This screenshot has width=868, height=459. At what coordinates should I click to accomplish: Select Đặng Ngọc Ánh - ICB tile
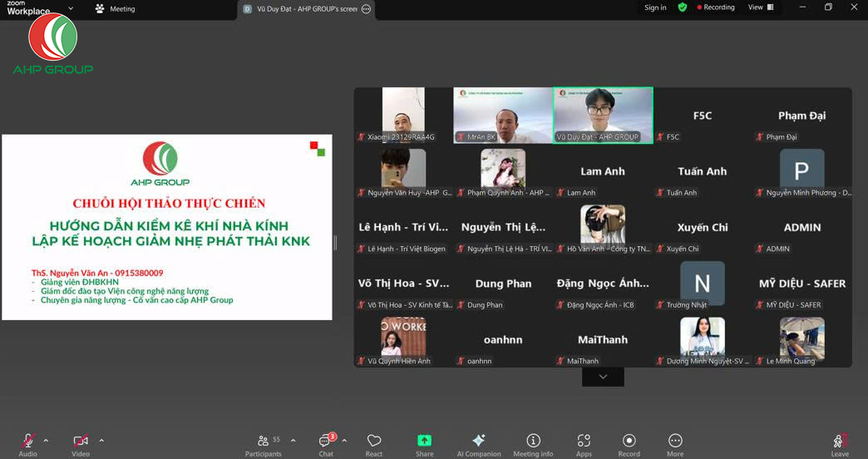tap(603, 283)
